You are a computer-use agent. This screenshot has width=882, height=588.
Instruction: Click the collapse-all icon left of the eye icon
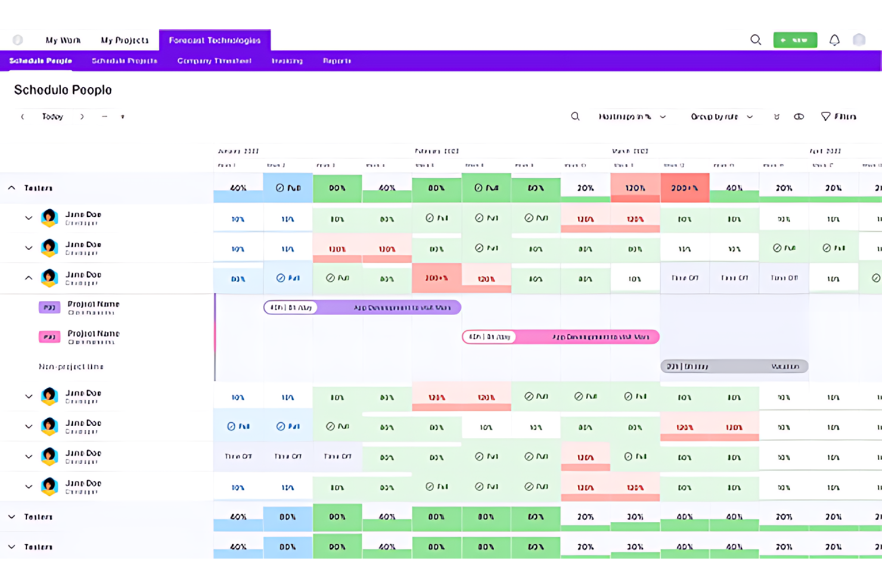point(777,117)
